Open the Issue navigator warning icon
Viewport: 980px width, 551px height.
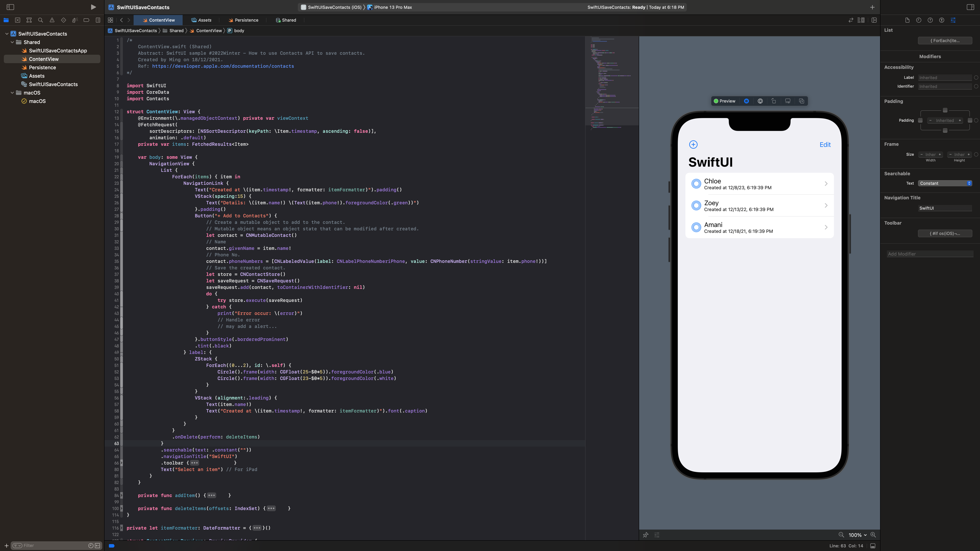52,20
